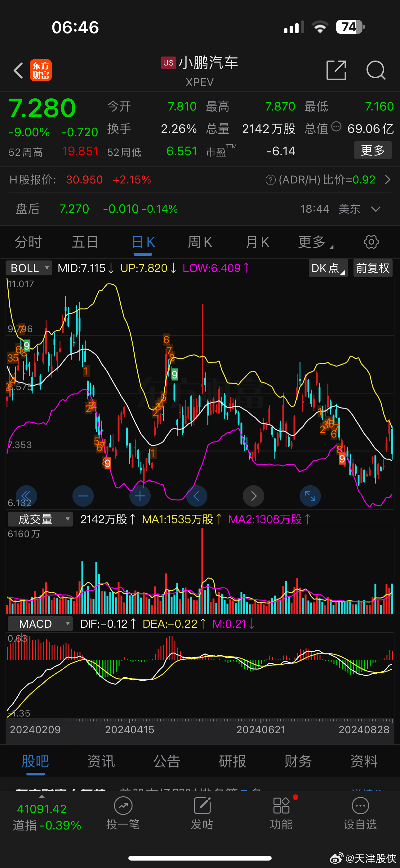The height and width of the screenshot is (868, 400).
Task: Expand 更多 chart period menu
Action: 315,242
